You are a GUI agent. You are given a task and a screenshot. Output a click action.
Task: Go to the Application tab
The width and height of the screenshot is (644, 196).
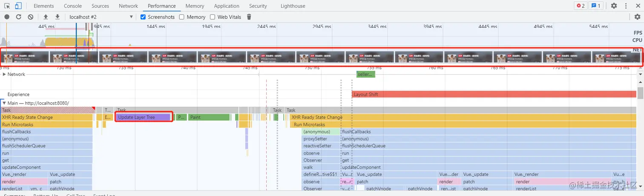pyautogui.click(x=227, y=6)
